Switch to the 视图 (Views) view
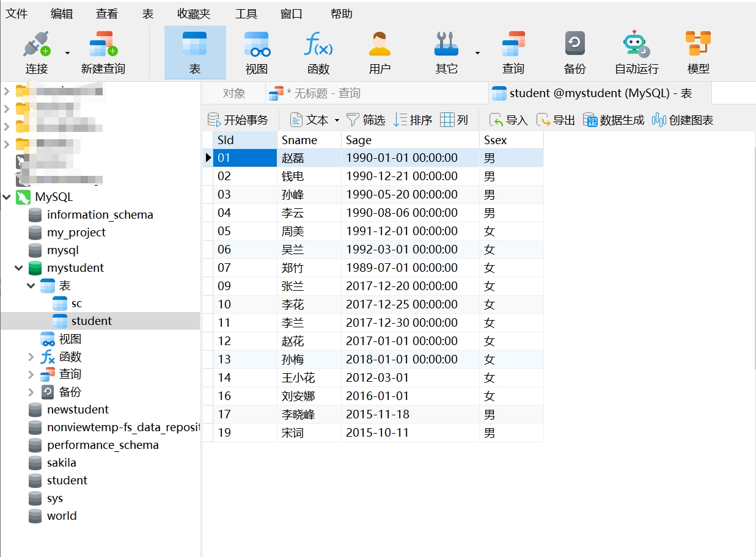 [x=256, y=52]
